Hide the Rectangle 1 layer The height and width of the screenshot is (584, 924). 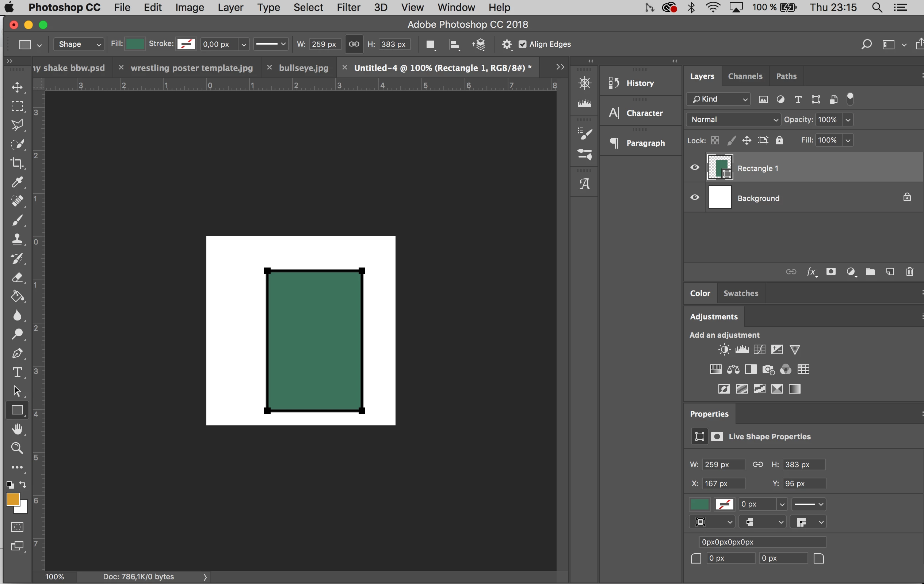695,168
